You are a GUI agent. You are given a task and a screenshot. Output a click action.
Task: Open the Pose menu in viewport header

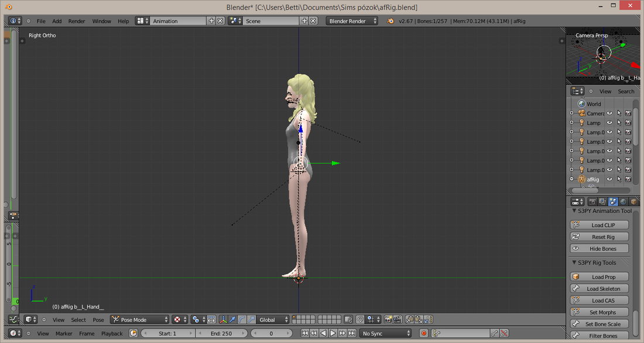coord(98,320)
